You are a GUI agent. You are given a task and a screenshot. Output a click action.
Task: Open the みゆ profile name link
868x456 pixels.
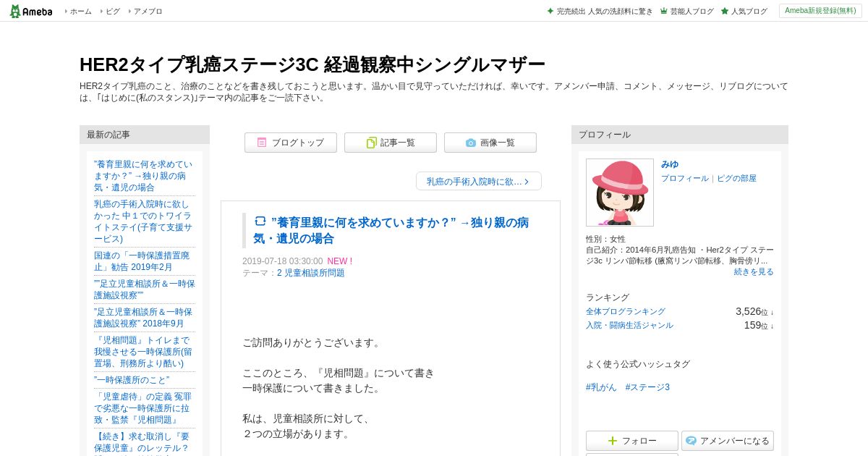point(670,164)
